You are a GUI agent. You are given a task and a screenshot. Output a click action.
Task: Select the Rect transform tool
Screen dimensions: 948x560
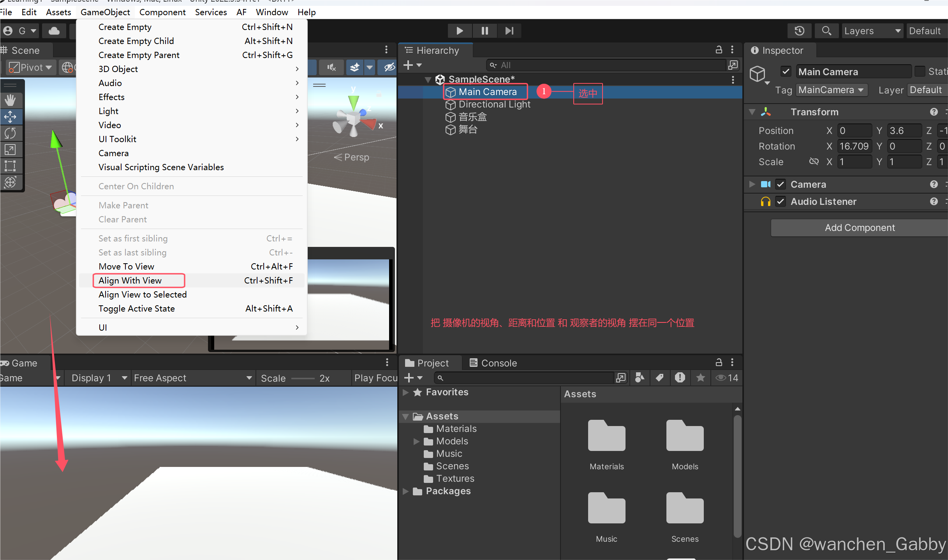coord(10,166)
